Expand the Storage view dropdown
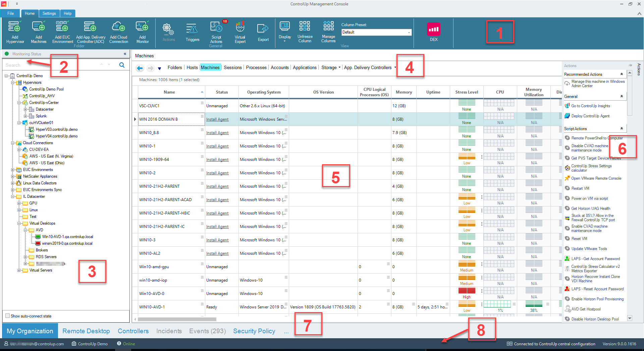Viewport: 644px width, 351px height. click(x=339, y=67)
